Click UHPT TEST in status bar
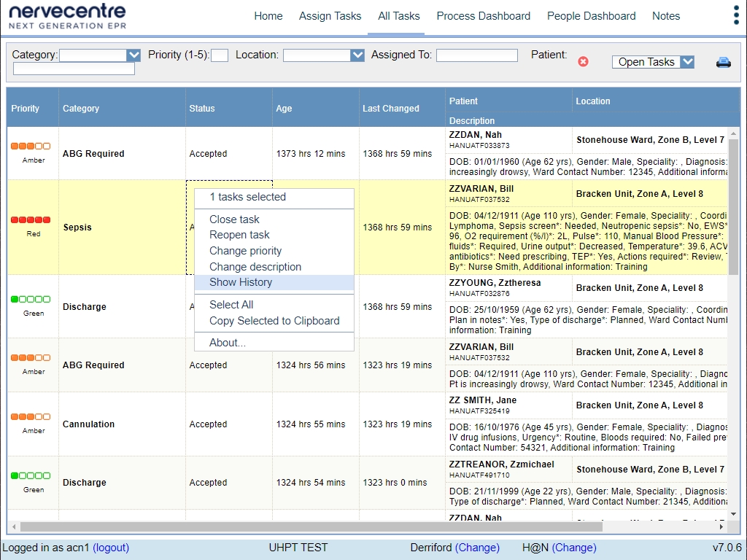The width and height of the screenshot is (747, 560). click(x=298, y=548)
